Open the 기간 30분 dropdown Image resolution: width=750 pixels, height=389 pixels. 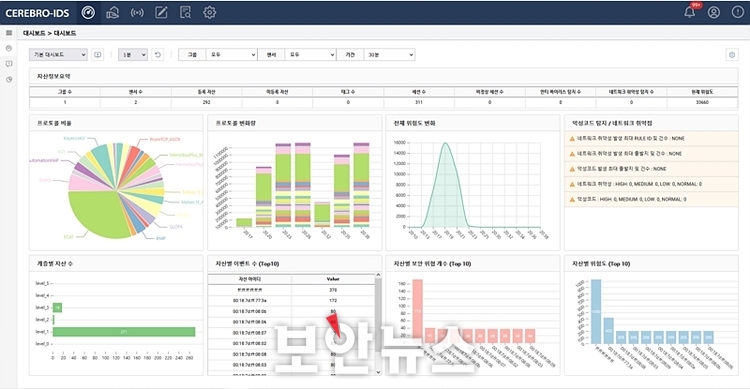389,55
